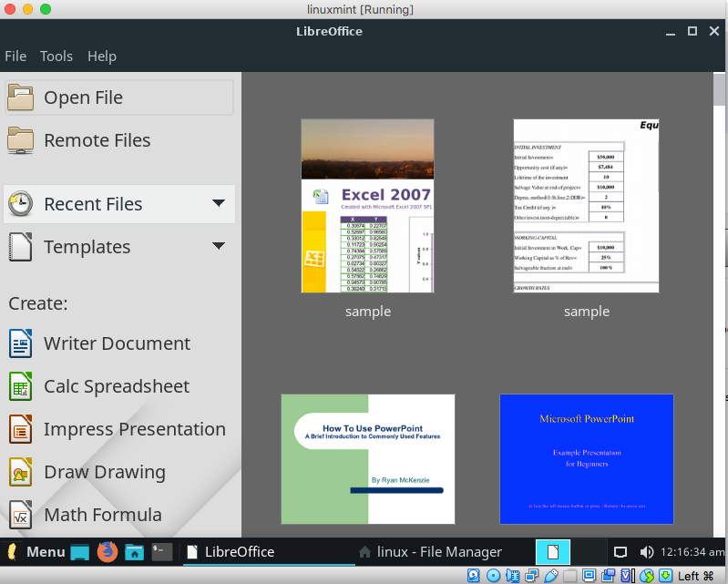Click the VirtualBox recording status icon
The height and width of the screenshot is (584, 728).
pyautogui.click(x=609, y=576)
